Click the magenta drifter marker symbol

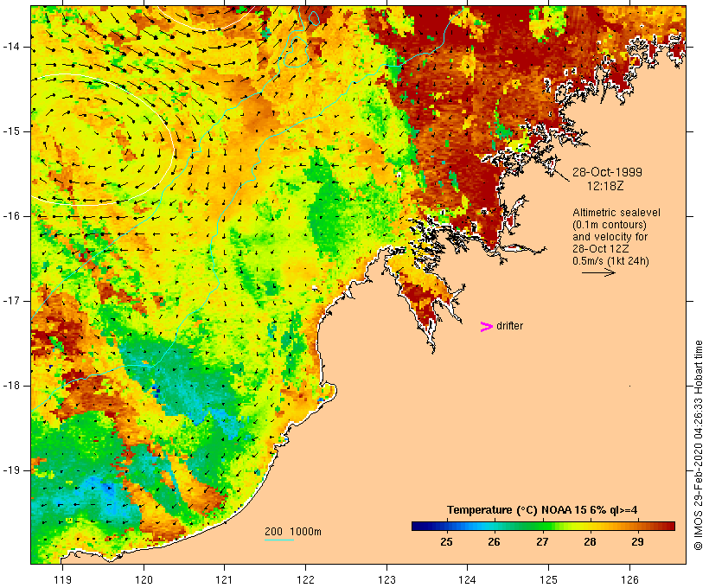486,327
